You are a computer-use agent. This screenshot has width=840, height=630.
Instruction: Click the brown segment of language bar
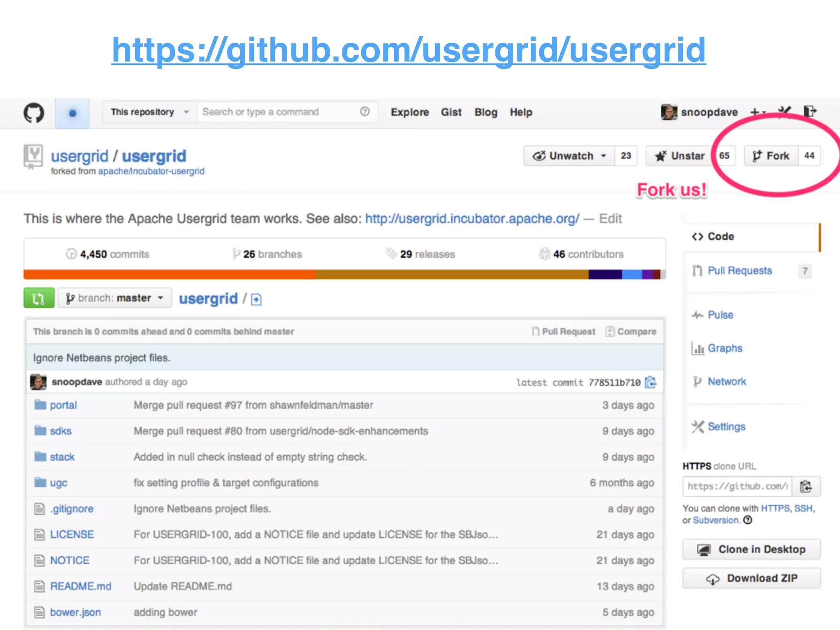coord(452,274)
